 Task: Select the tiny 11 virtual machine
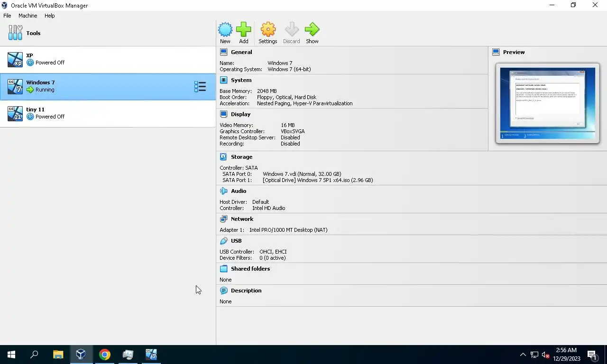pos(108,113)
